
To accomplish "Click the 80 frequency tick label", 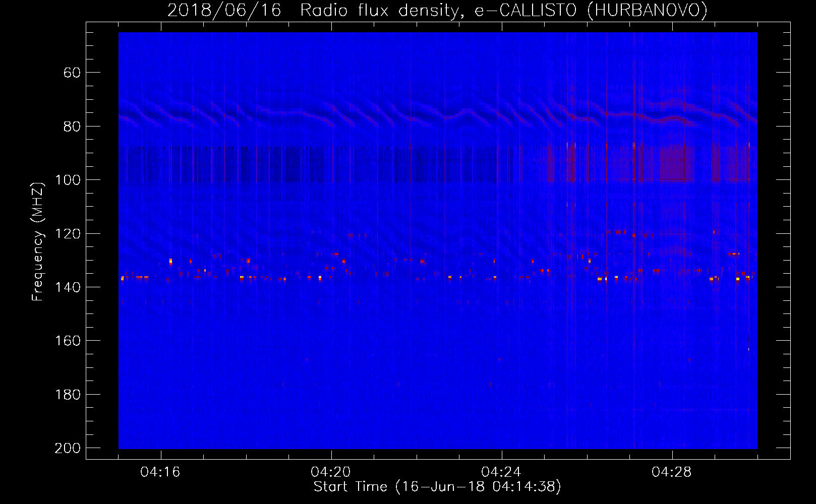I will [x=72, y=127].
